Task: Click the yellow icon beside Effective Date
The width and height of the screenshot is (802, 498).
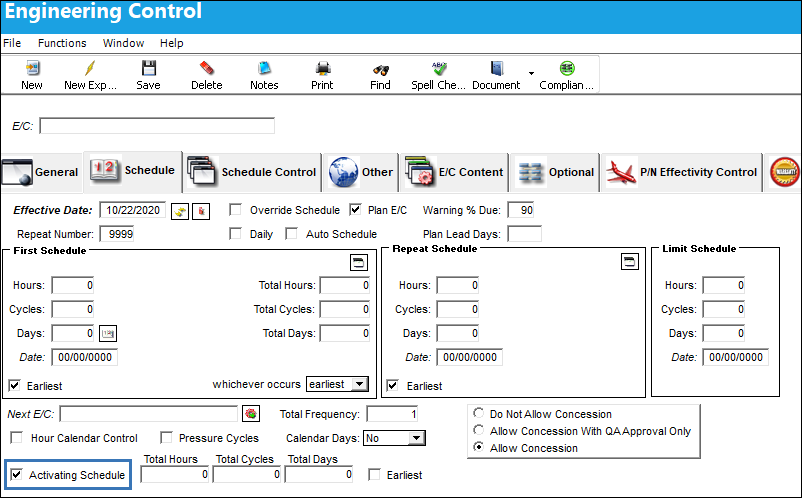Action: click(x=180, y=211)
